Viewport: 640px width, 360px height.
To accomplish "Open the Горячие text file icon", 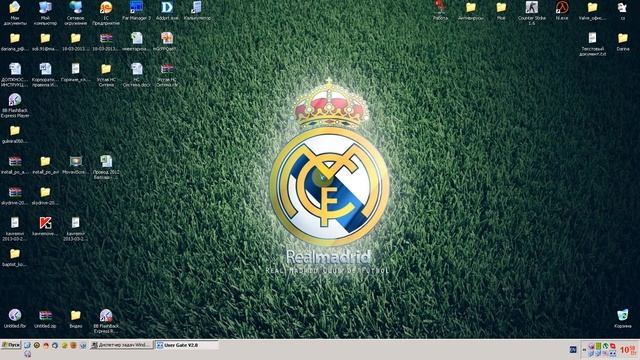I will coord(76,69).
